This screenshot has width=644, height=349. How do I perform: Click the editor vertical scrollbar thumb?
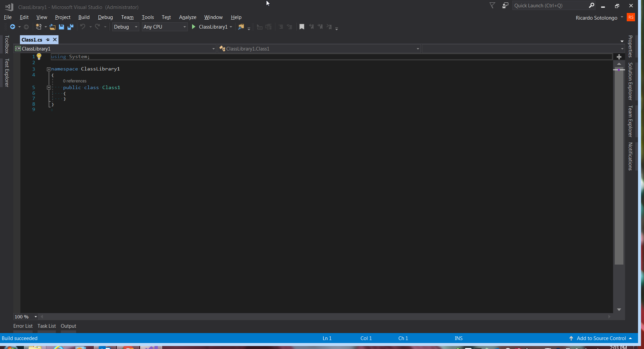coord(619,166)
